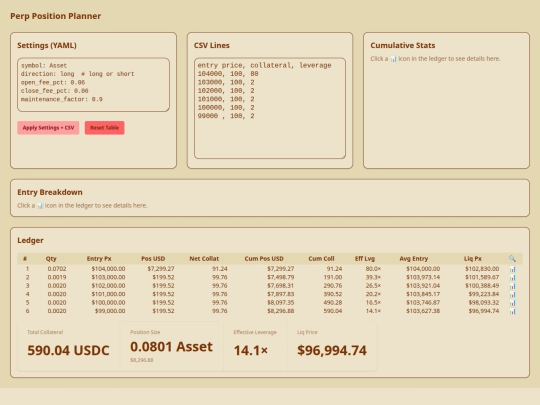Focus the Settings YAML text area
This screenshot has height=405, width=540.
93,85
